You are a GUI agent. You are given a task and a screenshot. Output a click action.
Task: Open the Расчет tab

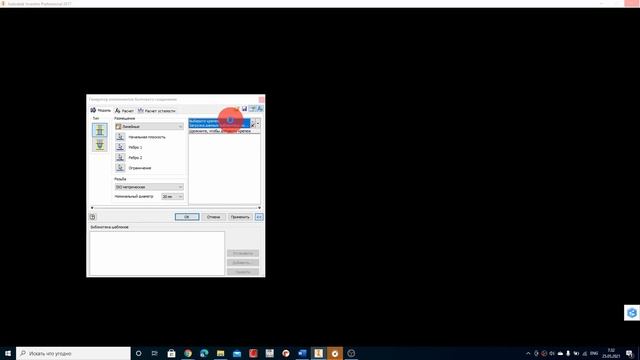(124, 111)
